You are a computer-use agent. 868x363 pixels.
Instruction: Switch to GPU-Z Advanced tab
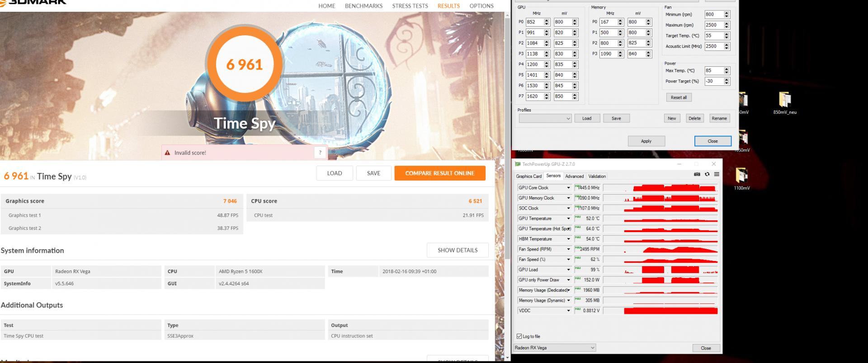[x=574, y=177]
